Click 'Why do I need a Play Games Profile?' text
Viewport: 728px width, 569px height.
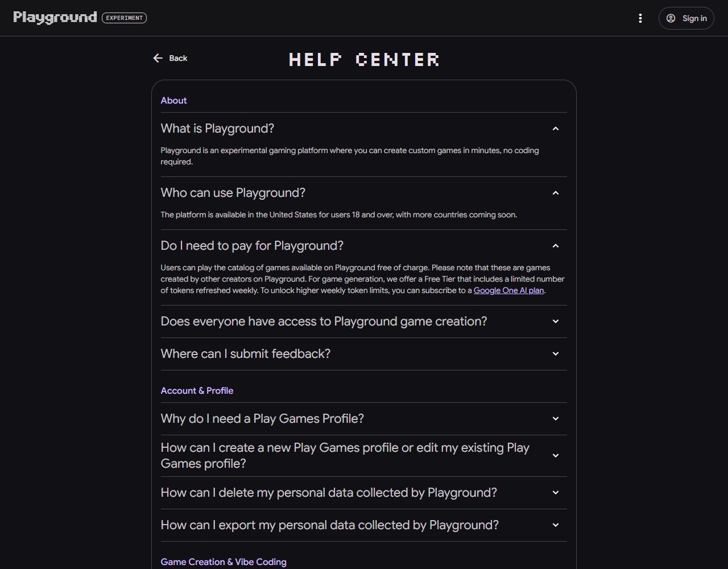[262, 419]
